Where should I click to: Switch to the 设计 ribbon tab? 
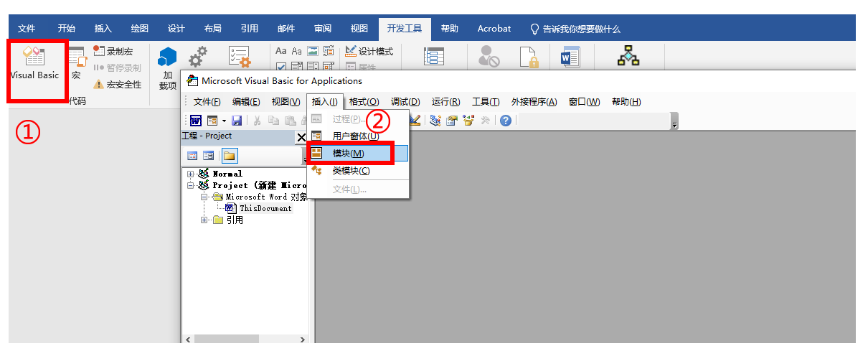[x=176, y=29]
